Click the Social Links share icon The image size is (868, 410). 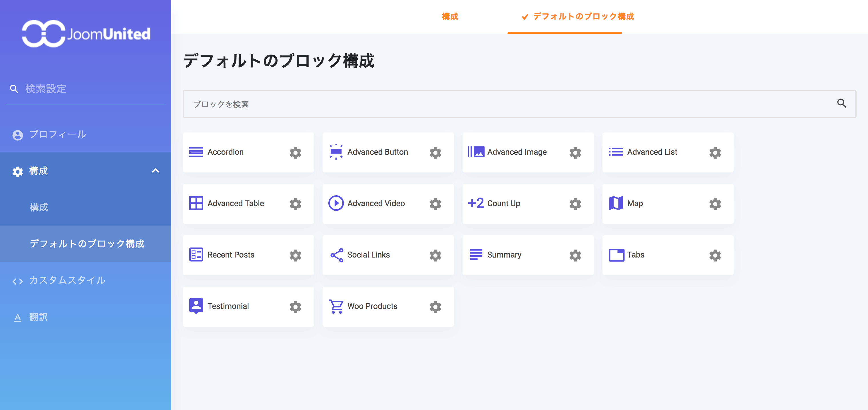337,255
